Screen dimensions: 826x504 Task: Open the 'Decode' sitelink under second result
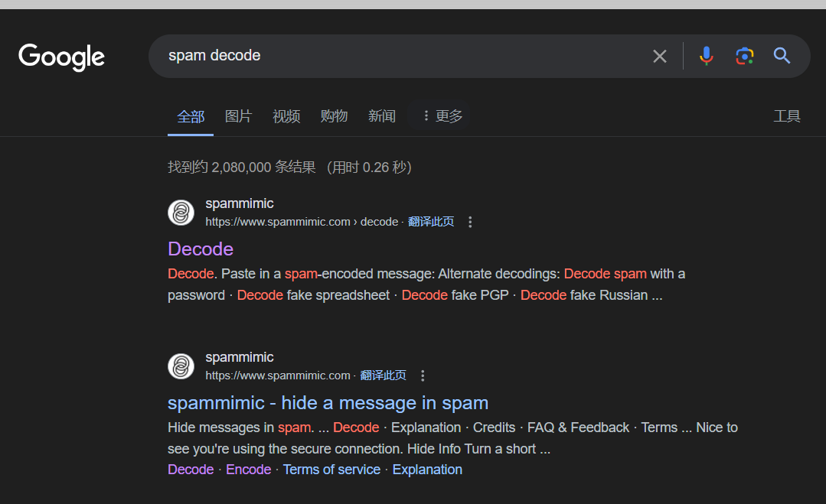pos(191,470)
